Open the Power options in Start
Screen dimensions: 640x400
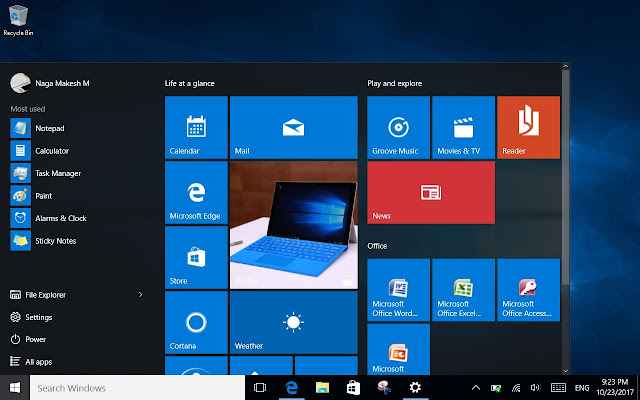pos(28,339)
